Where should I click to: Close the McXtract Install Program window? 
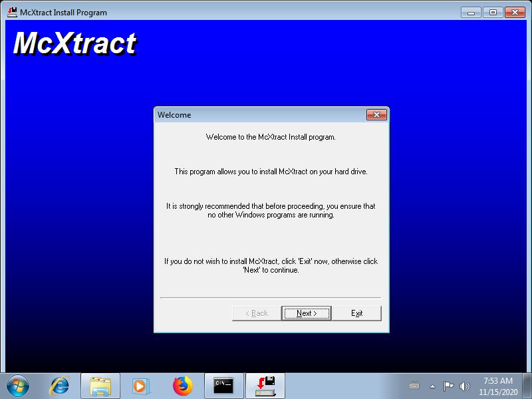(515, 13)
